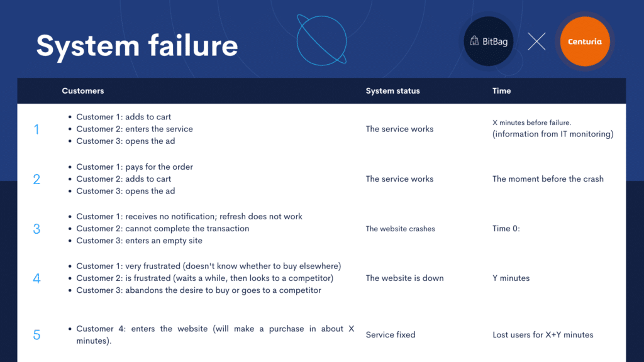Click 'The moment before the crash' text
This screenshot has width=644, height=362.
[x=548, y=179]
